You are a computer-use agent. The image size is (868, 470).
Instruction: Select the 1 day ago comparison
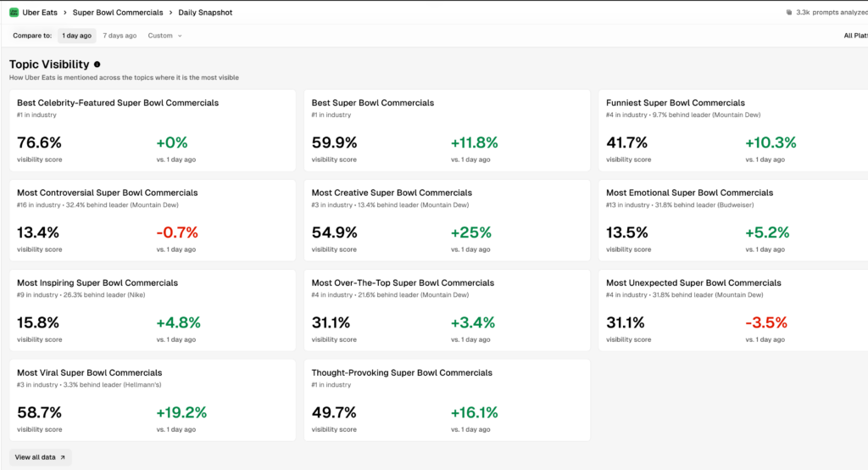76,36
